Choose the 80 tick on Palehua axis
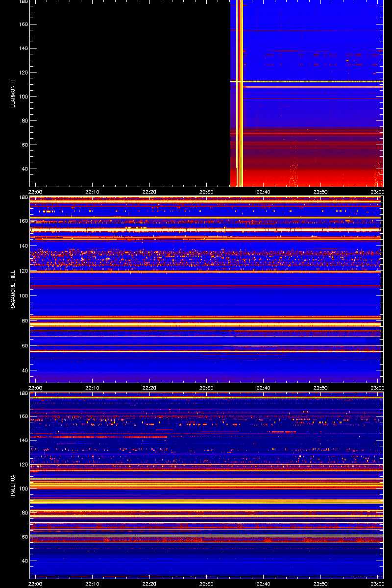392x588 pixels. (x=24, y=513)
